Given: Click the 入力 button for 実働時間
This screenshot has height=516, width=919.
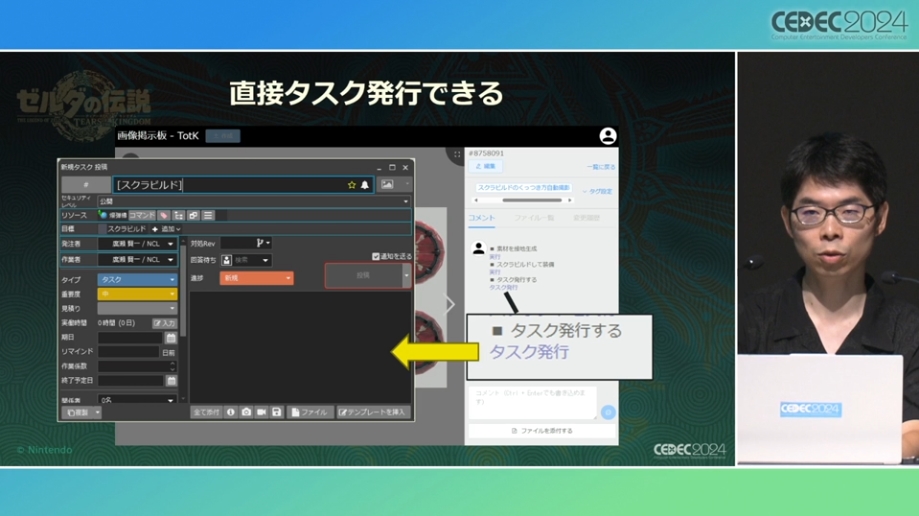Looking at the screenshot, I should (165, 323).
